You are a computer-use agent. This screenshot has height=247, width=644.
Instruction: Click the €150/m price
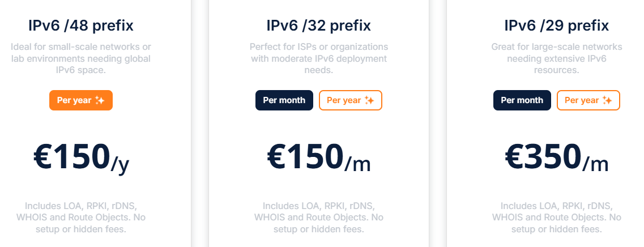pos(319,157)
